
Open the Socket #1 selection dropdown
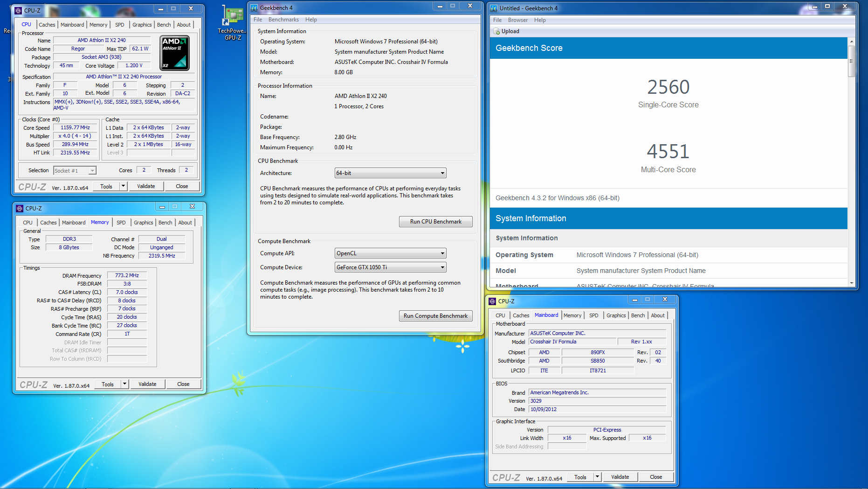pos(75,171)
